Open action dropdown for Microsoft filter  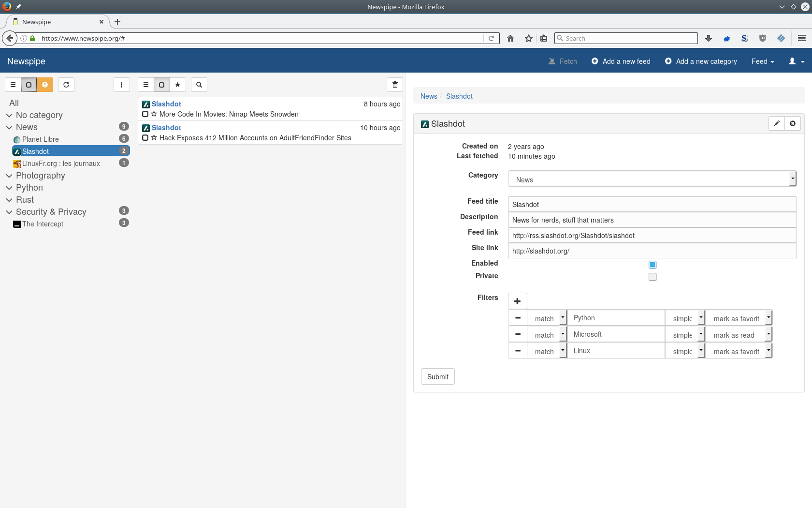coord(739,334)
